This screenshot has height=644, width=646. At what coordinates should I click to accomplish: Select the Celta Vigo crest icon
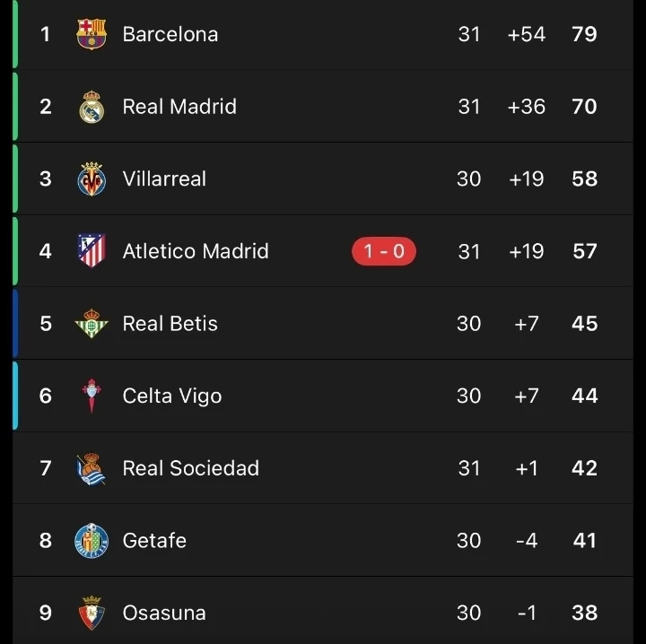(x=92, y=396)
